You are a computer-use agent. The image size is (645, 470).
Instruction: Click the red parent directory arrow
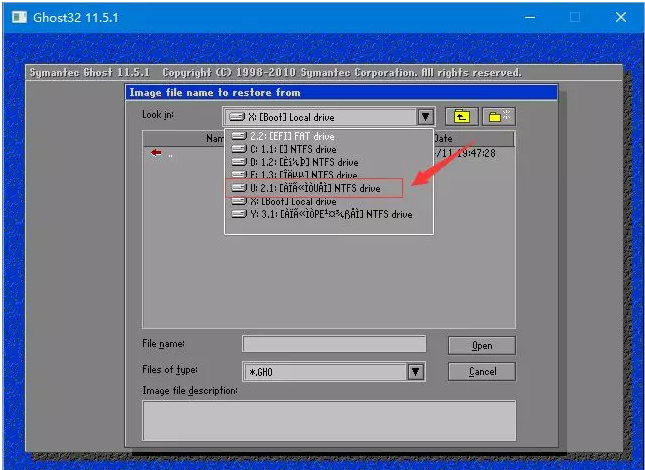coord(156,153)
